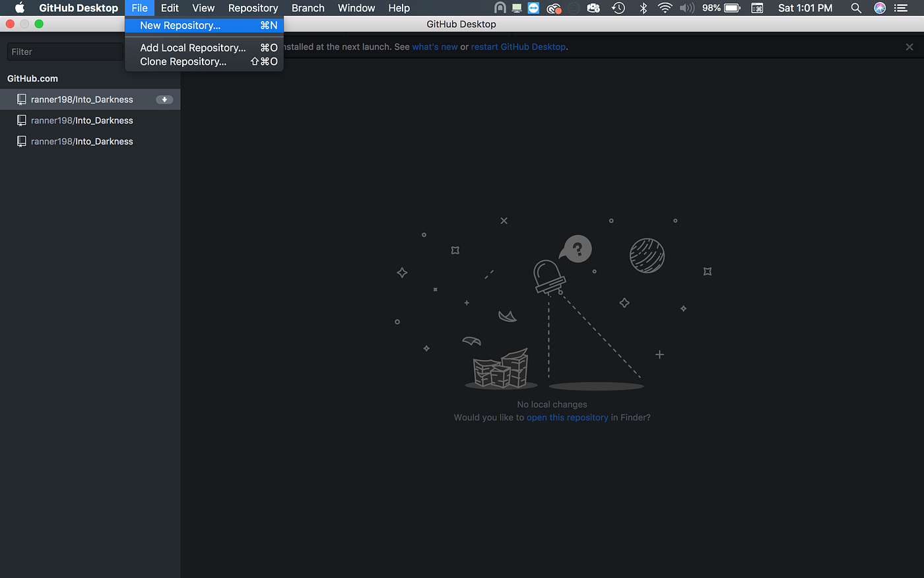Viewport: 924px width, 578px height.
Task: Follow the "what's new" link
Action: tap(435, 47)
